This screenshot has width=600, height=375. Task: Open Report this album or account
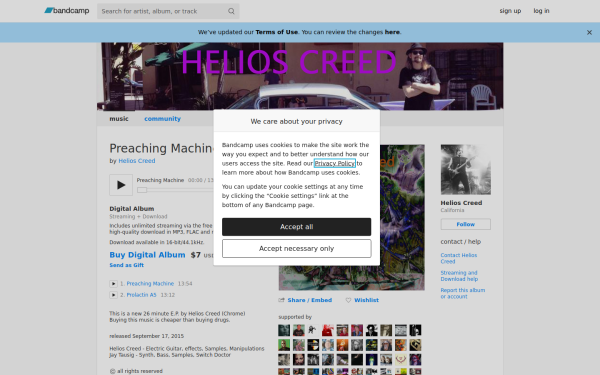pos(463,293)
